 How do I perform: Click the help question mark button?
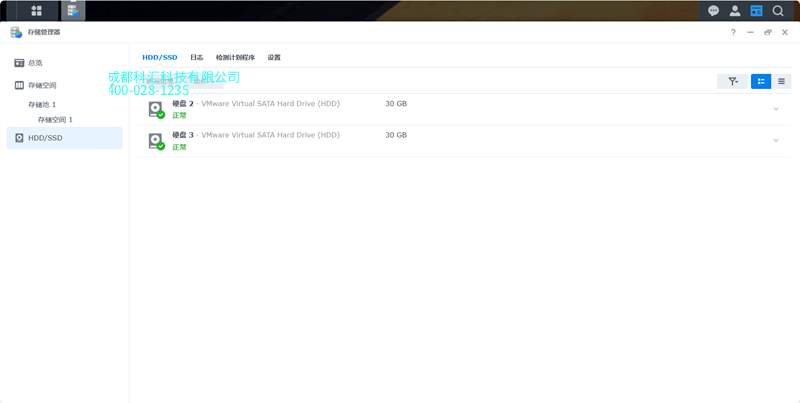(x=733, y=32)
